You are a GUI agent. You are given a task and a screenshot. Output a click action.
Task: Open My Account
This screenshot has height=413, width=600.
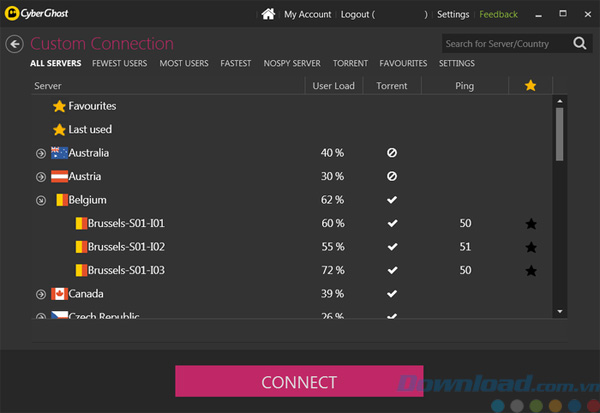(x=307, y=15)
